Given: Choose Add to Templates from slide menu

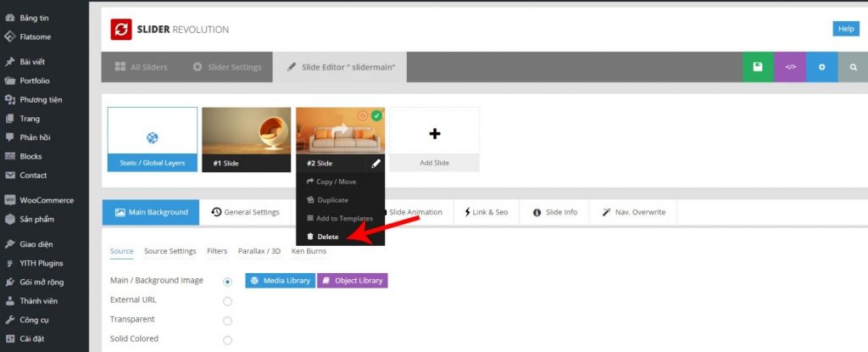Looking at the screenshot, I should click(341, 218).
